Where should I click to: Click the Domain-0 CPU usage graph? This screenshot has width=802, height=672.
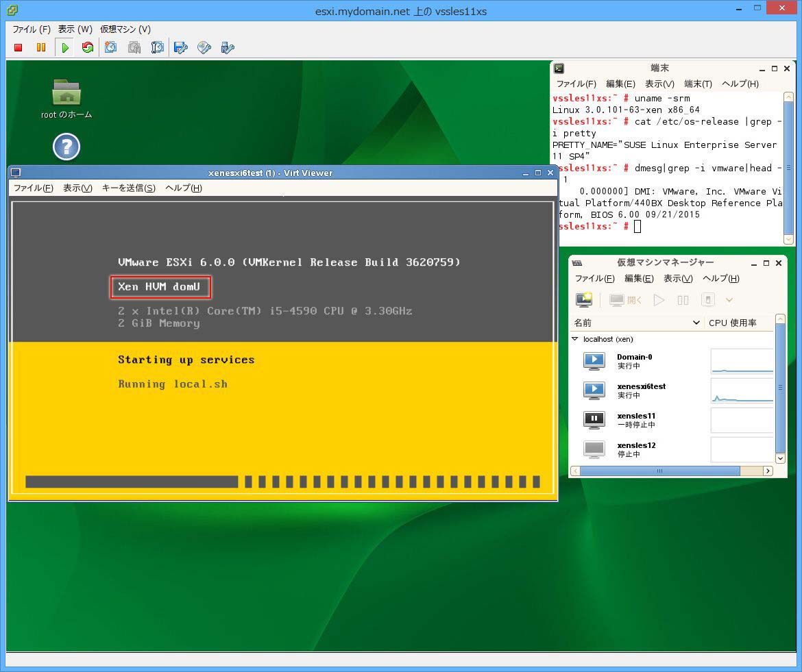click(x=742, y=361)
